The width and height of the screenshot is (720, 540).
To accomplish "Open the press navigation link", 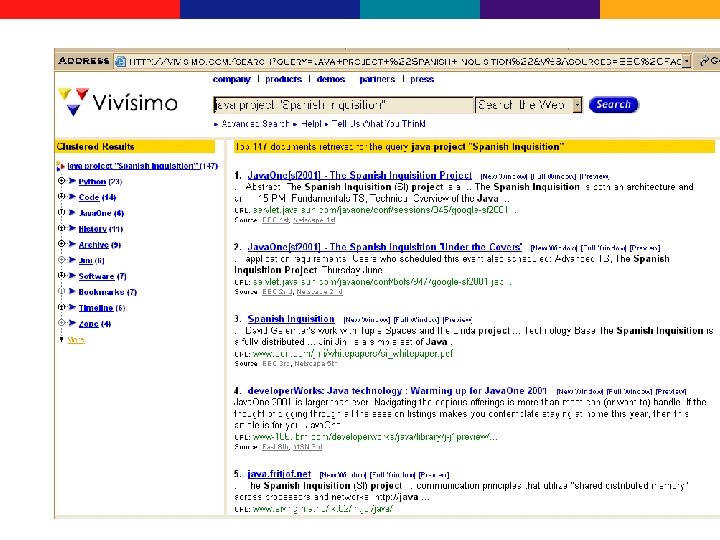I will click(422, 79).
